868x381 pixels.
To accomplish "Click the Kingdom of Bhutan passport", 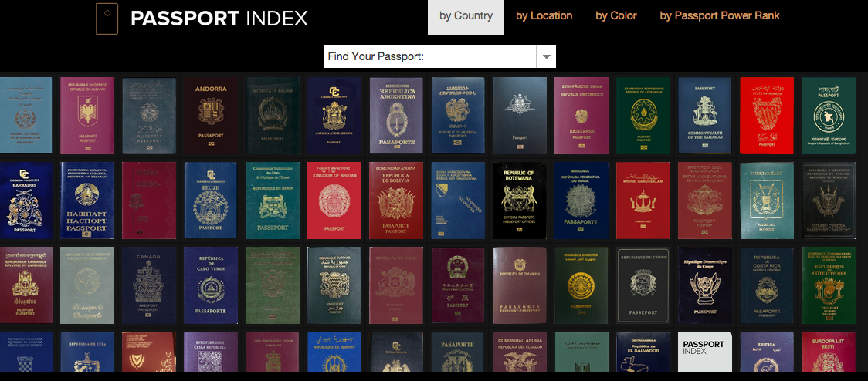I will coord(334,200).
